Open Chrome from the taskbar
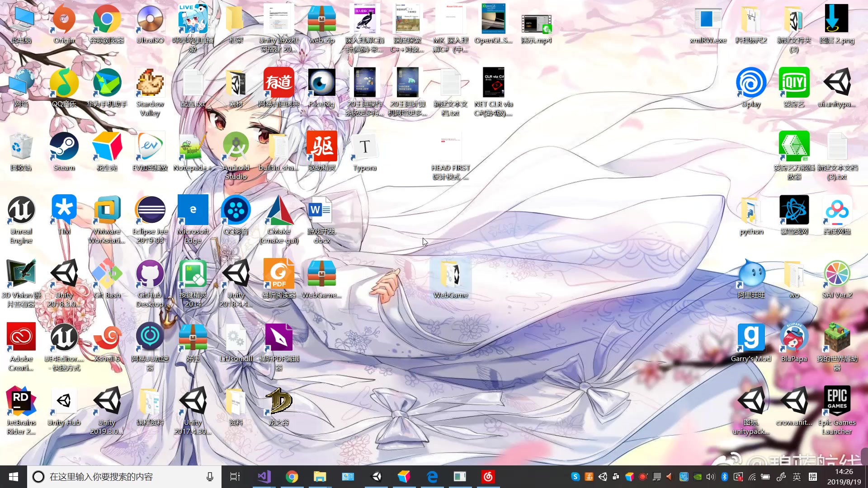The width and height of the screenshot is (868, 488). [292, 477]
